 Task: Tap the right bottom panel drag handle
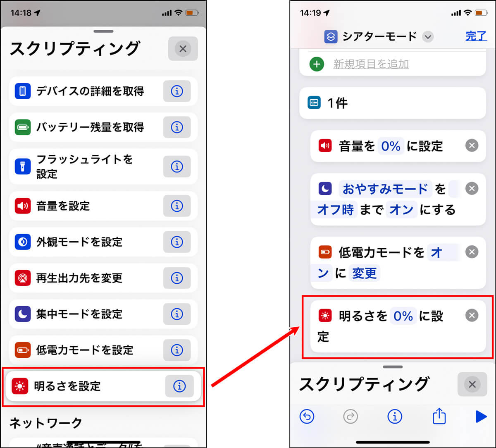393,367
